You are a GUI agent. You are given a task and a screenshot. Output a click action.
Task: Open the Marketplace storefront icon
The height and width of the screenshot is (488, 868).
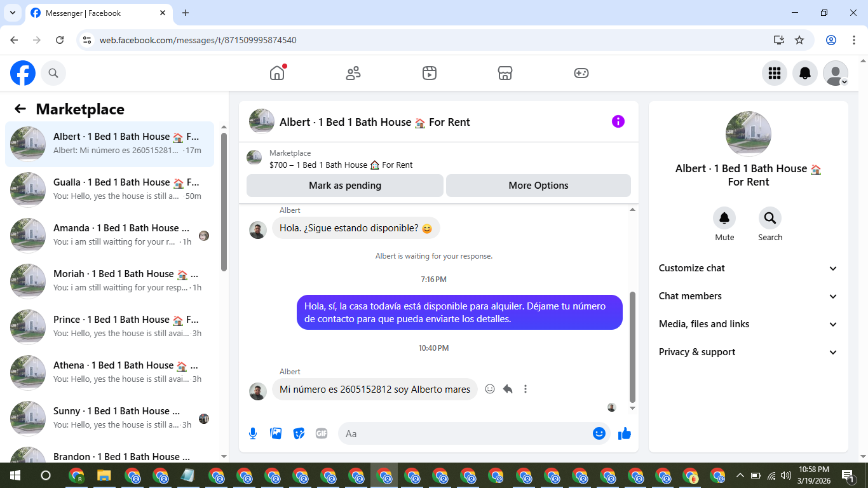pyautogui.click(x=505, y=73)
